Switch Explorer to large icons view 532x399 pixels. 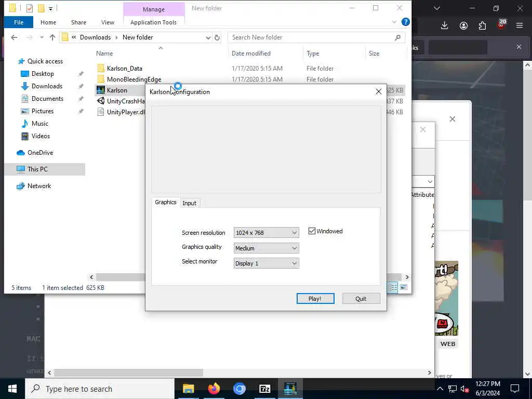[x=404, y=287]
